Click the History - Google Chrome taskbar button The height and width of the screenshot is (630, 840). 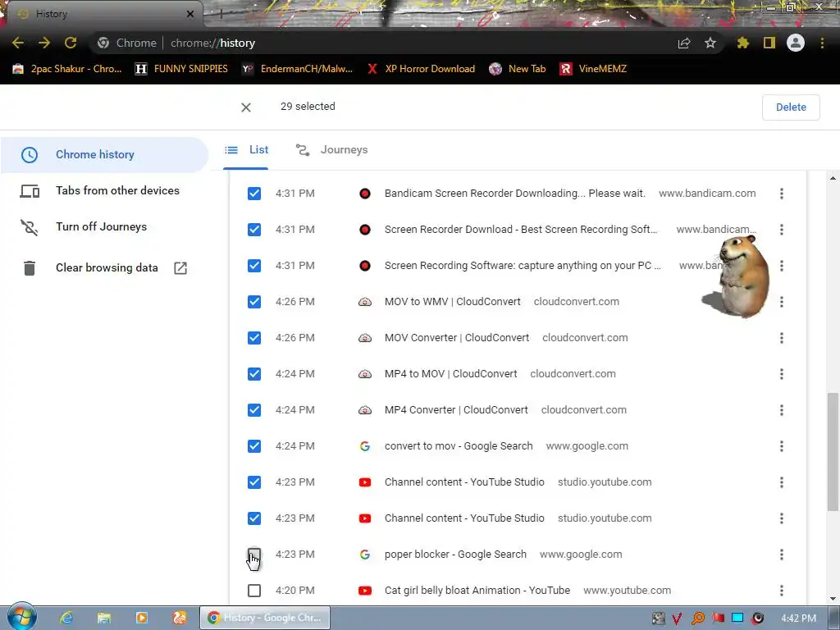[x=265, y=618]
